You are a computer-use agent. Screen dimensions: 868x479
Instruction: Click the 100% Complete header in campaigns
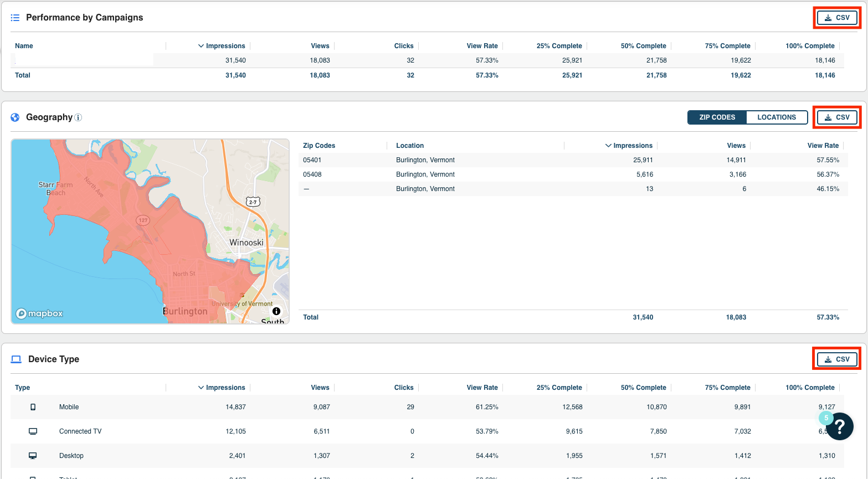tap(809, 46)
